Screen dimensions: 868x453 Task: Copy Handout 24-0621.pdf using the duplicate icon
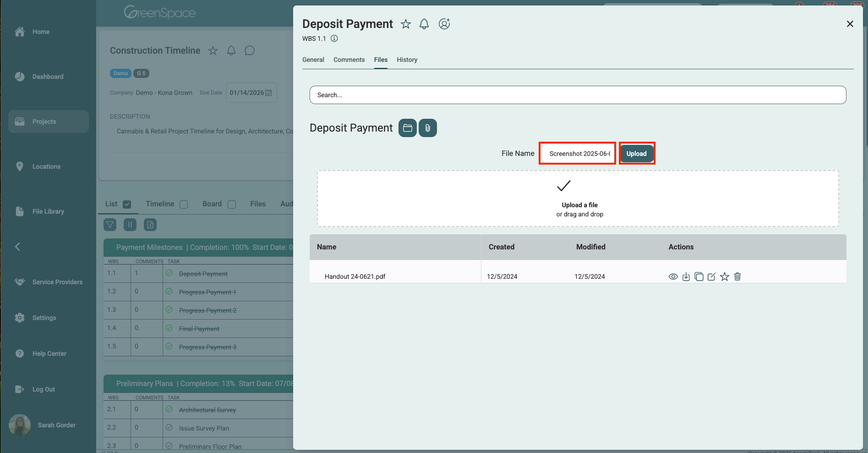699,276
